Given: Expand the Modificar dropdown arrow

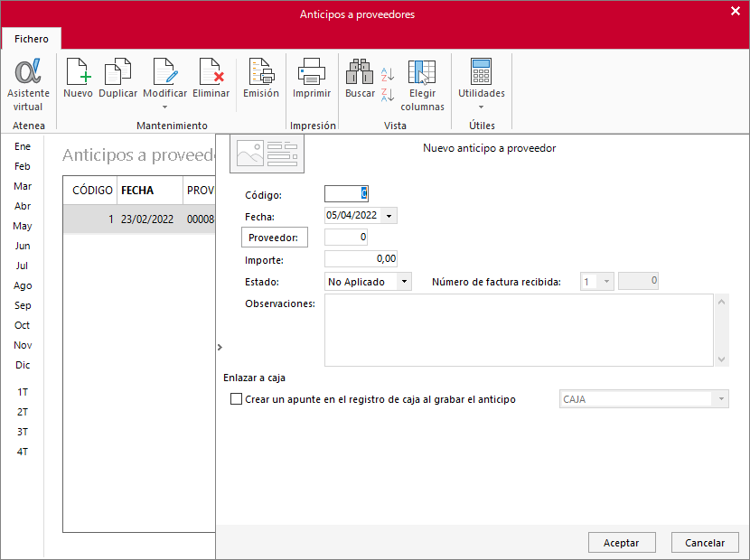Looking at the screenshot, I should [x=165, y=107].
